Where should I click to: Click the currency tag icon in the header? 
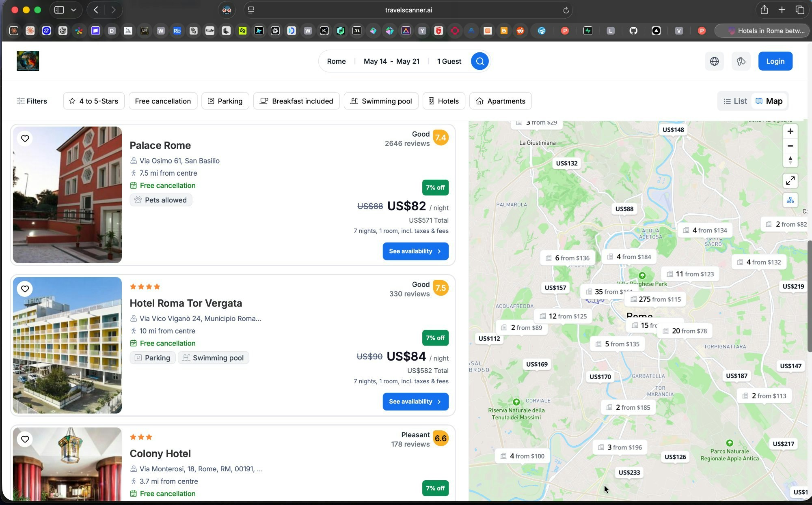coord(741,61)
